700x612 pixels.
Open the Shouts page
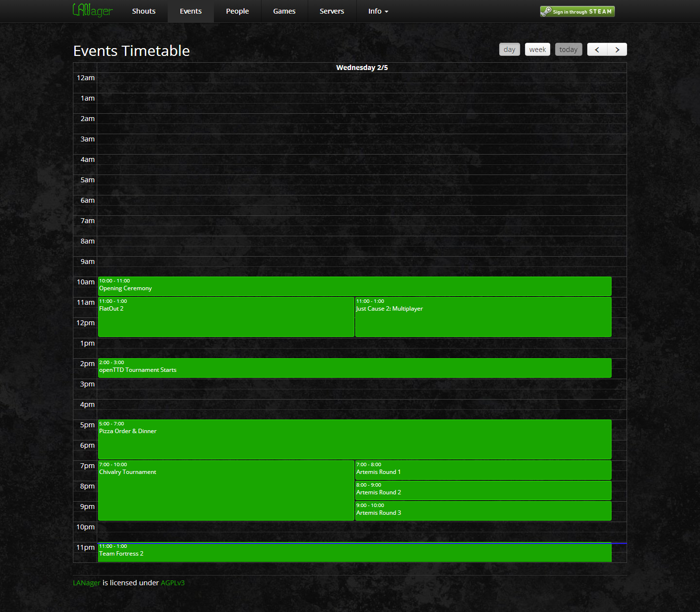coord(144,11)
